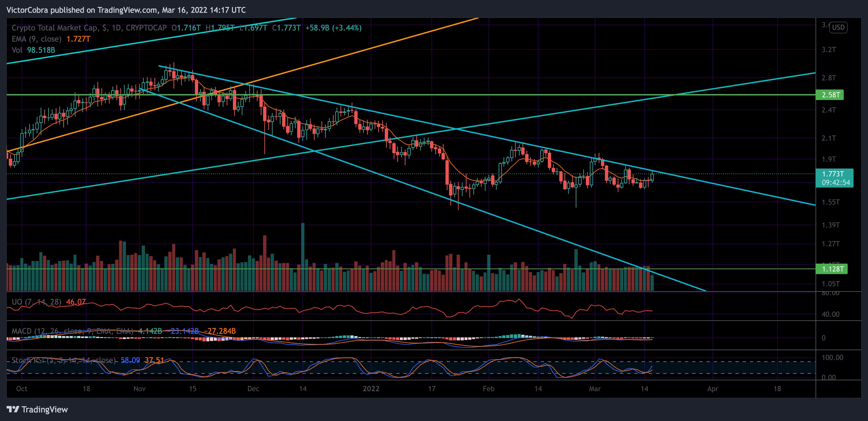Click the 1.55T price axis label
Viewport: 868px width, 421px height.
pos(831,202)
